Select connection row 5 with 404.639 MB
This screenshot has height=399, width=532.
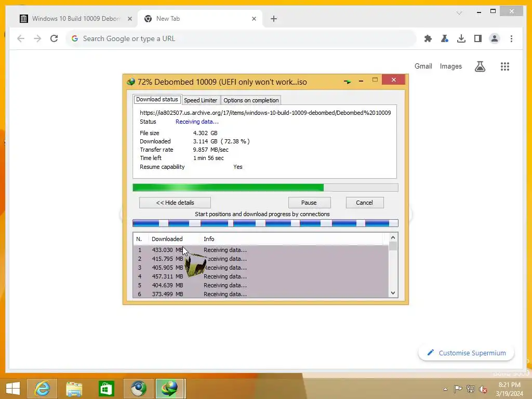(261, 285)
